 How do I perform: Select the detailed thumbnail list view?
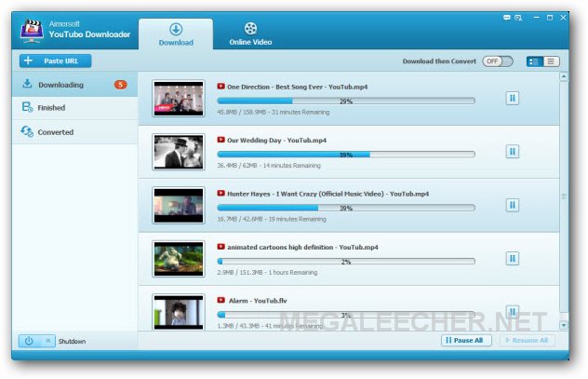[x=534, y=61]
